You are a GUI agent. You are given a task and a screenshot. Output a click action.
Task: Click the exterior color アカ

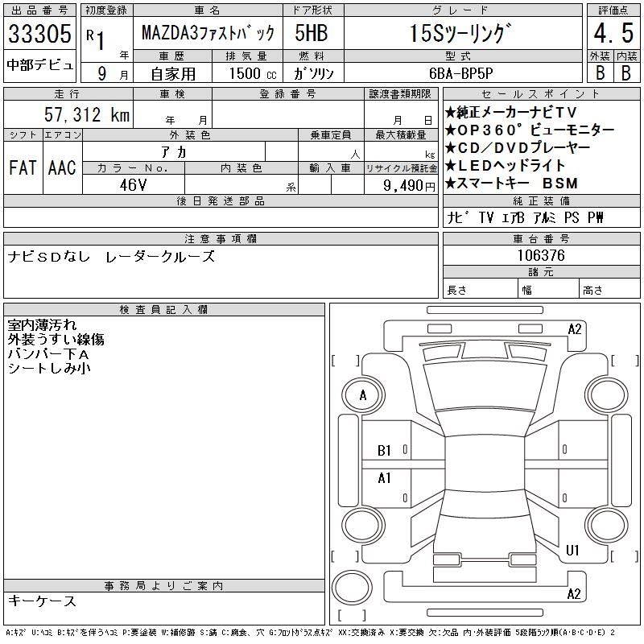point(174,152)
